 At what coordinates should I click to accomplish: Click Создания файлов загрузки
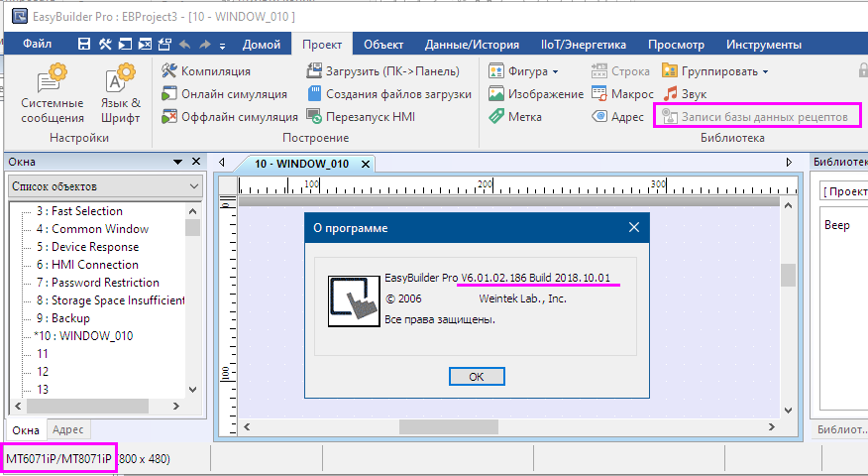(389, 94)
